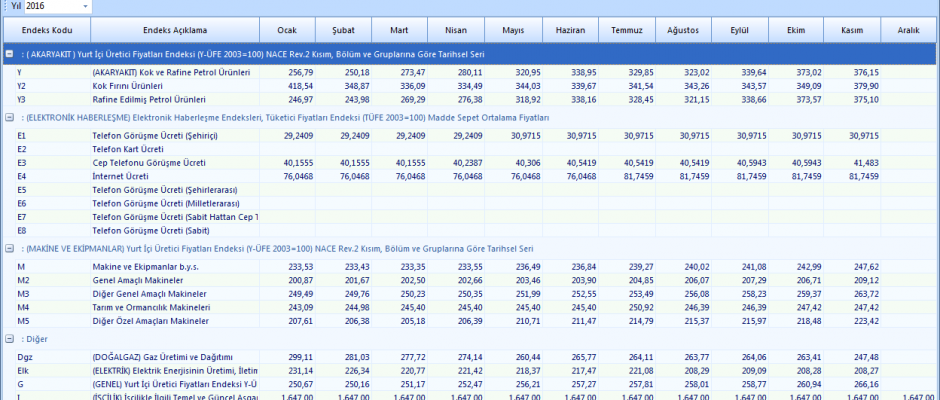Select the Aralık column header

pyautogui.click(x=908, y=30)
